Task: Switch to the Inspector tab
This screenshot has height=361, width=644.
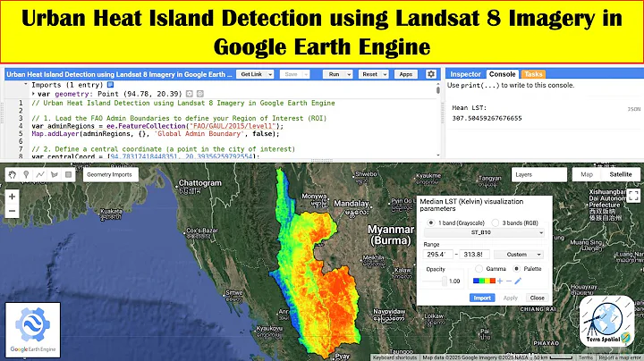Action: point(465,74)
